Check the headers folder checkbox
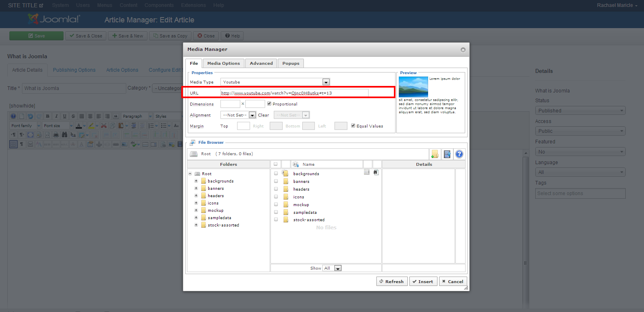Viewport: 644px width, 312px height. (x=276, y=189)
